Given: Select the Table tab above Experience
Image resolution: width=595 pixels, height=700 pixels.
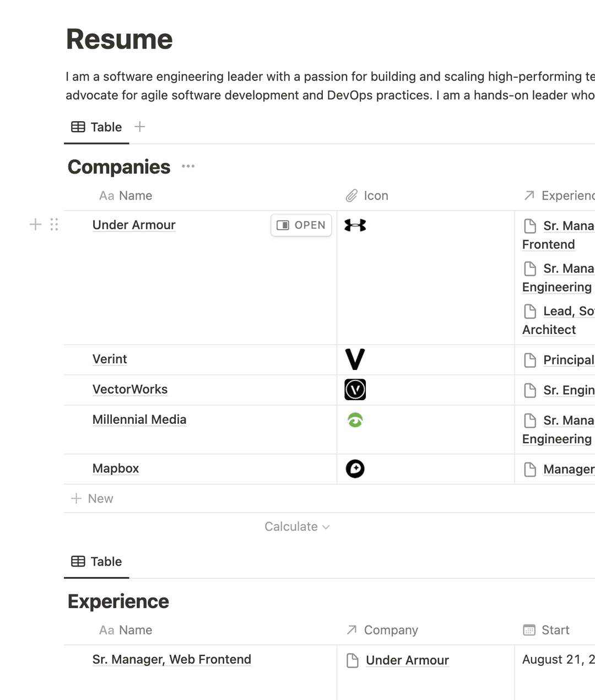Looking at the screenshot, I should point(97,562).
